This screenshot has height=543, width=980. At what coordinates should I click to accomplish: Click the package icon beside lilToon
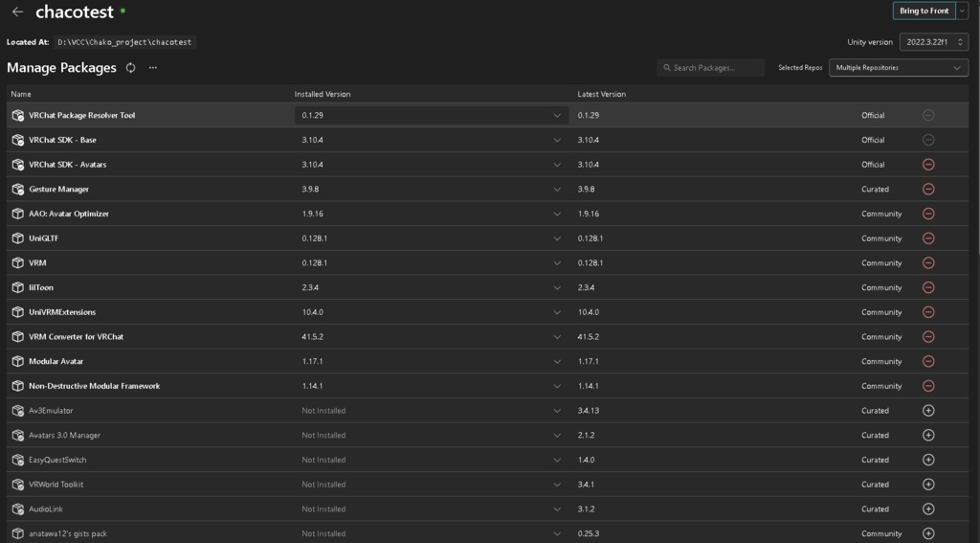(x=18, y=287)
